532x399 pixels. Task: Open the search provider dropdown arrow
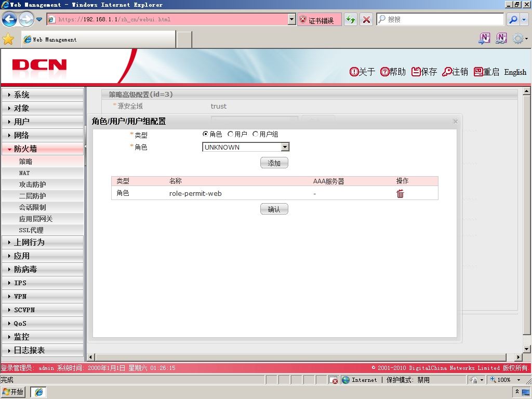click(524, 19)
